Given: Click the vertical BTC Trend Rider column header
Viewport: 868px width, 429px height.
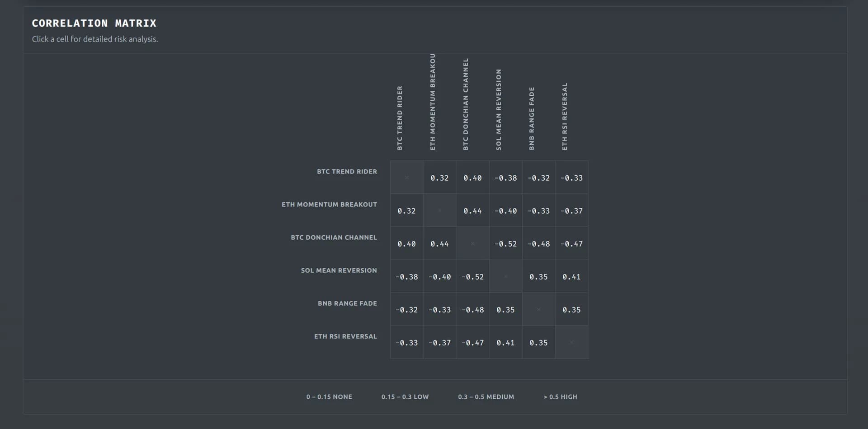Looking at the screenshot, I should tap(400, 118).
